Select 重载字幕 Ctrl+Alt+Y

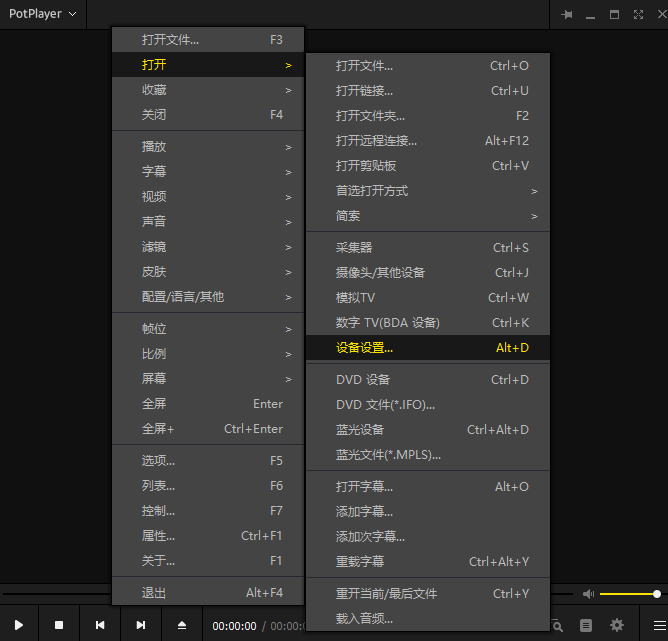(428, 561)
